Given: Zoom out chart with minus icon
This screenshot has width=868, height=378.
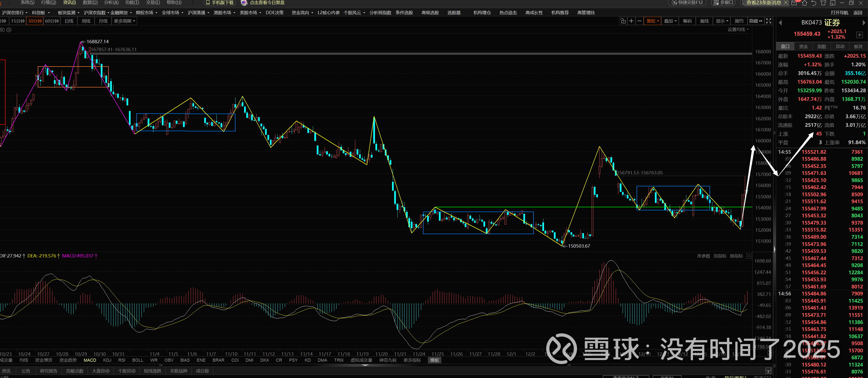Looking at the screenshot, I should (x=639, y=21).
